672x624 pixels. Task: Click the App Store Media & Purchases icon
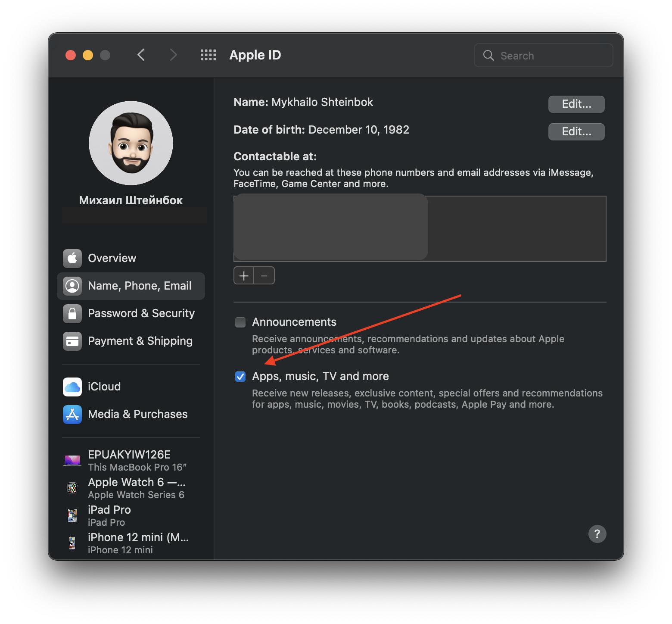click(x=72, y=414)
